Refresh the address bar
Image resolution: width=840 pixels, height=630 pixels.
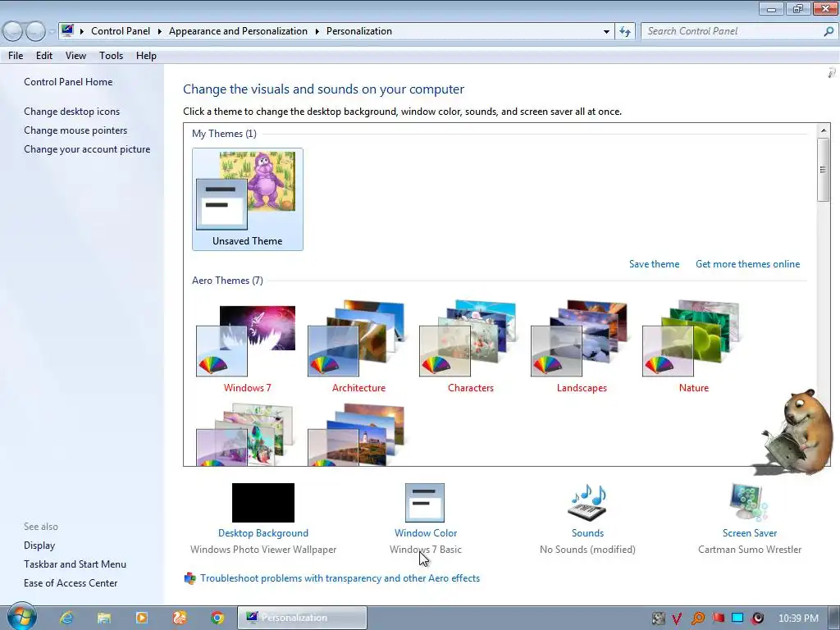(x=624, y=32)
